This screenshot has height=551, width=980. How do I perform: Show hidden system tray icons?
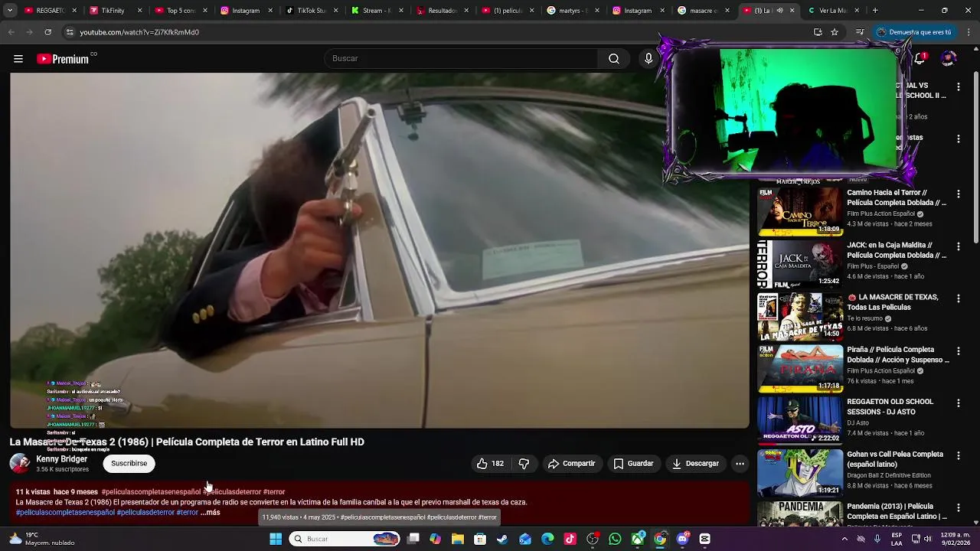tap(844, 539)
